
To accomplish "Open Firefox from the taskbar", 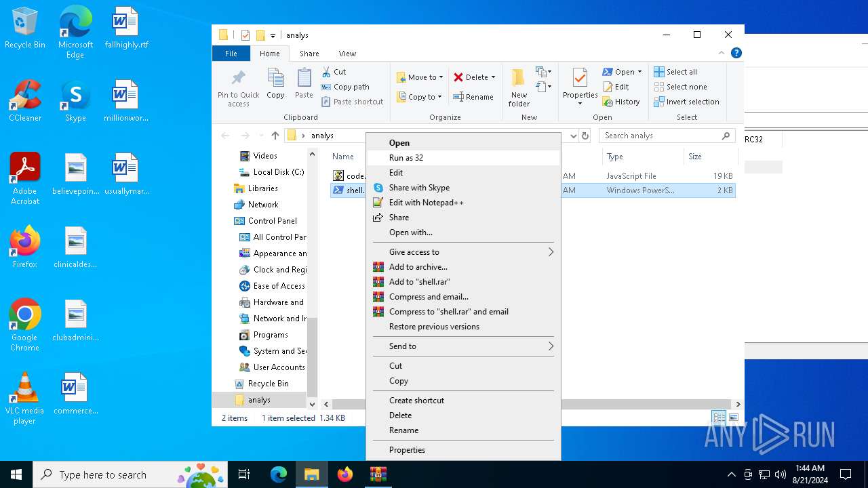I will pos(345,474).
